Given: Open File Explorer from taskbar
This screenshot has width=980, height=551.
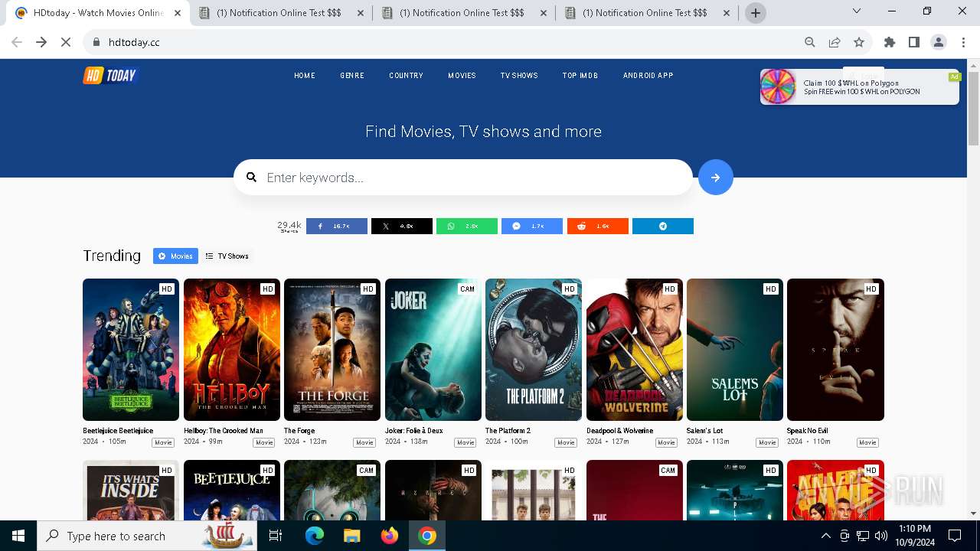Looking at the screenshot, I should [352, 536].
